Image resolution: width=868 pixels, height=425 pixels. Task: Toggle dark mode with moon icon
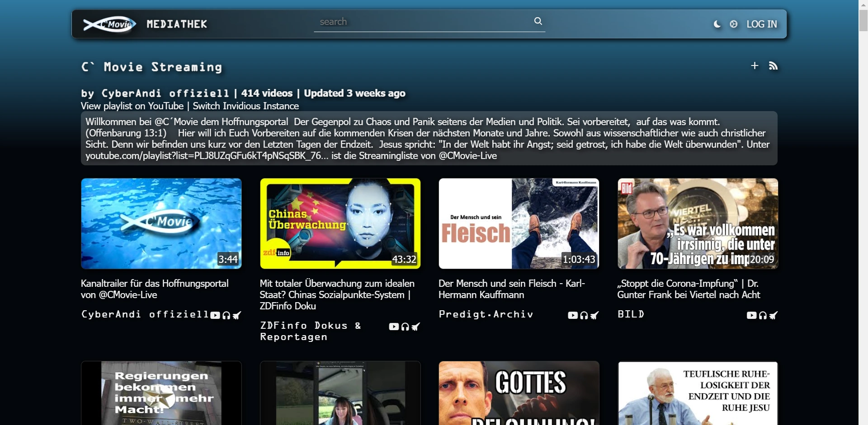(717, 24)
